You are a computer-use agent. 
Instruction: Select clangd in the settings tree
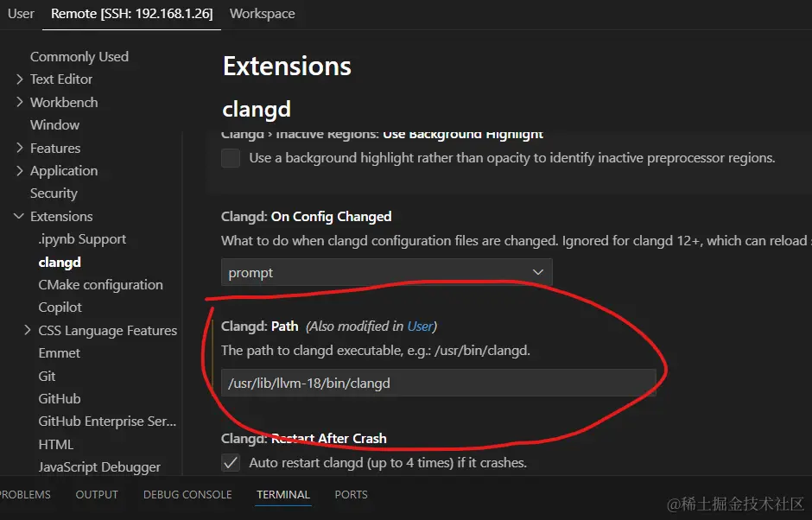60,262
